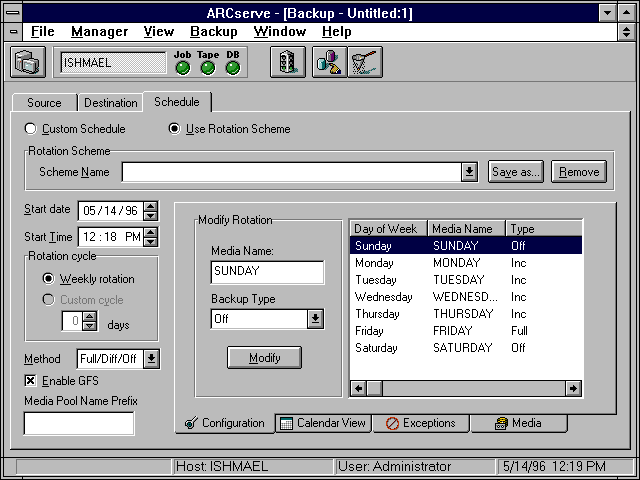Choose the Weekly rotation option
Viewport: 640px width, 480px height.
[x=49, y=279]
